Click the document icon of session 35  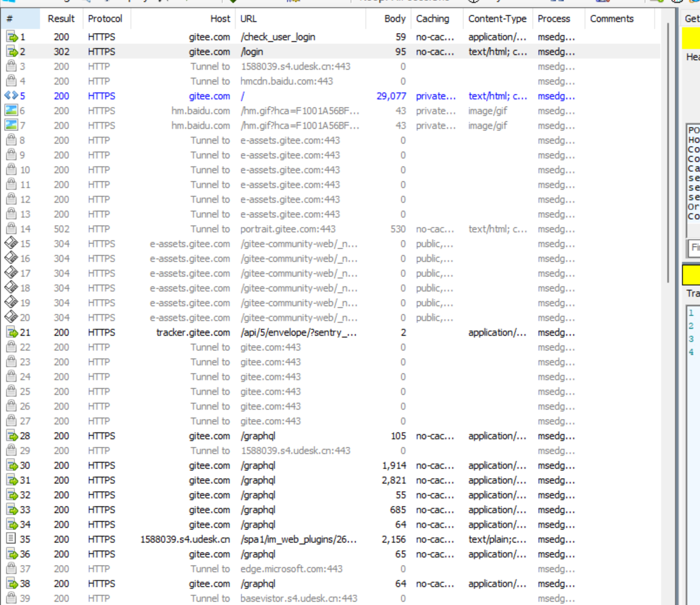tap(11, 539)
